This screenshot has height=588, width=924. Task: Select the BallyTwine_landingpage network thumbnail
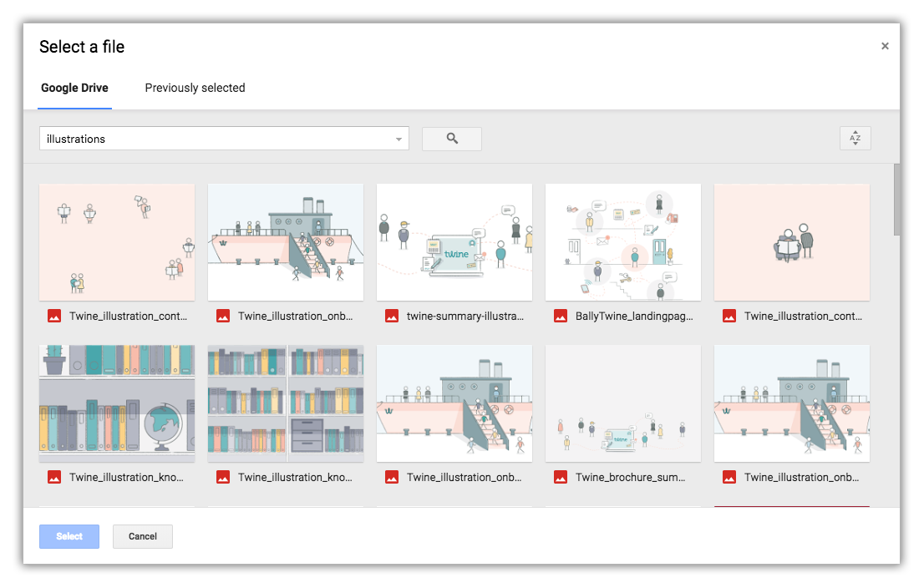pos(623,242)
